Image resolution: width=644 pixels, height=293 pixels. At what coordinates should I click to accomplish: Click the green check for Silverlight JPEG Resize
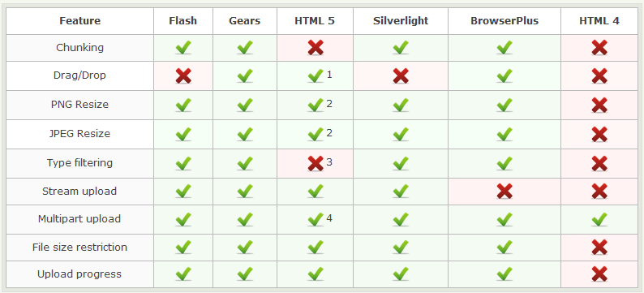[401, 135]
